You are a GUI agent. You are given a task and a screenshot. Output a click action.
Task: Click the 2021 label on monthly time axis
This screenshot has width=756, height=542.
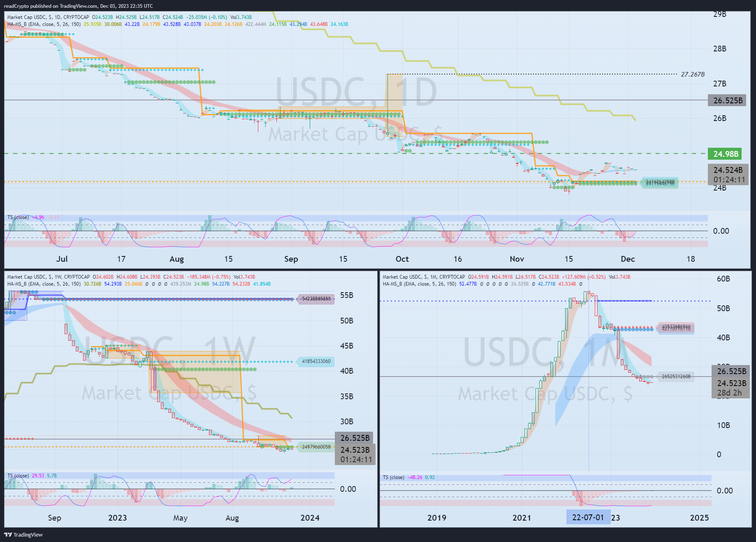pyautogui.click(x=522, y=518)
